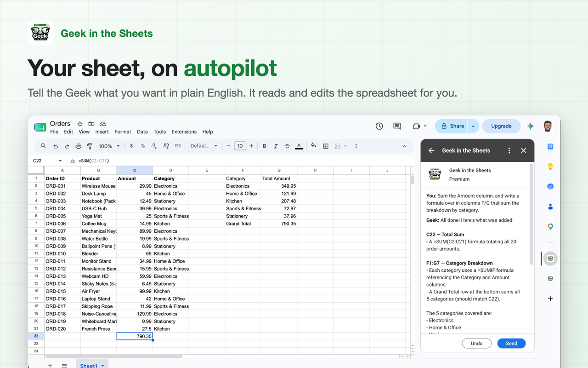Format as percent icon
Image resolution: width=588 pixels, height=368 pixels.
(143, 146)
